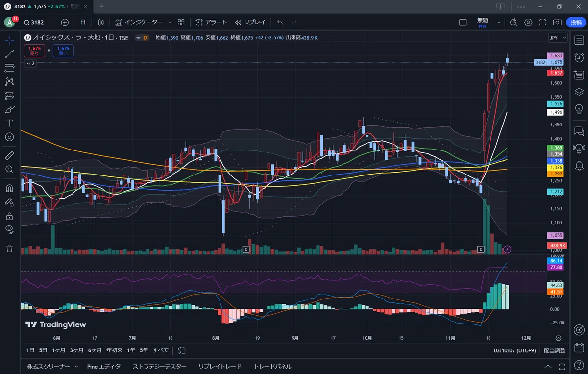Viewport: 588px width, 374px height.
Task: Switch to the トレードパネル tab
Action: [272, 367]
